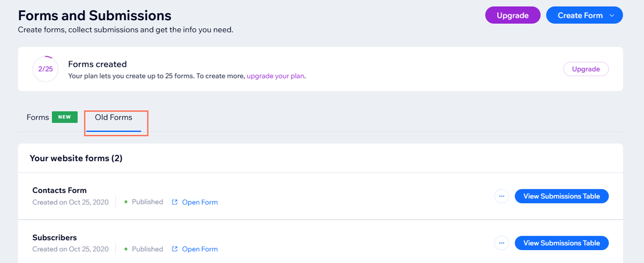Click the Open Form link for Subscribers
The height and width of the screenshot is (263, 644).
coord(200,249)
